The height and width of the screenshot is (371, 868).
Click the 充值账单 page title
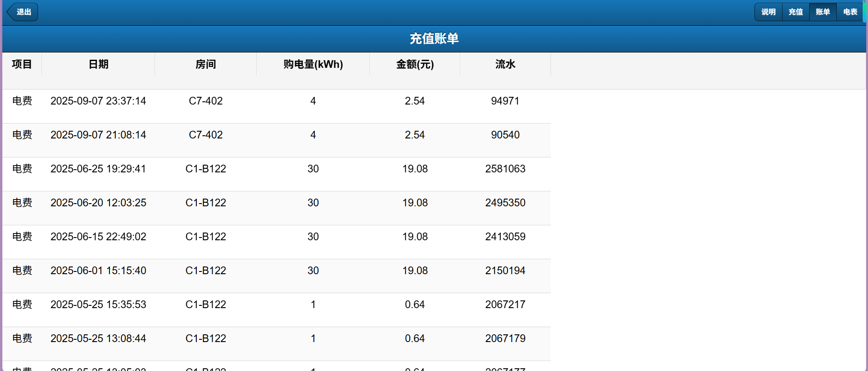click(434, 39)
